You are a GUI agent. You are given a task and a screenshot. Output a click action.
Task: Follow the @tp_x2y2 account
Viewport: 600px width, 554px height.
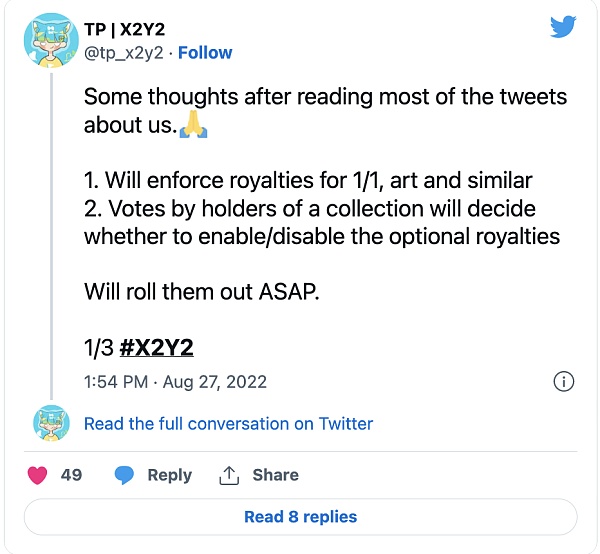click(205, 52)
